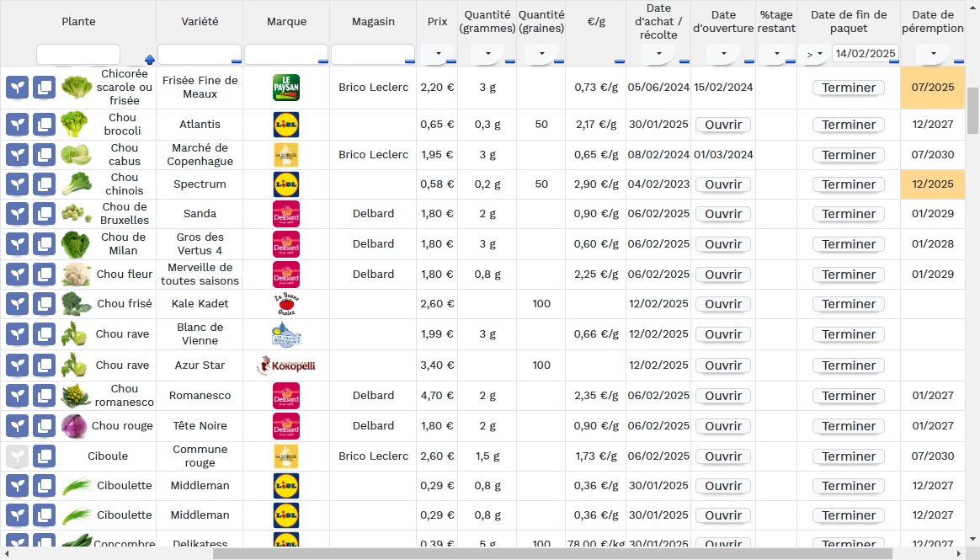Screen dimensions: 980x560
Task: Open the Date de péremption filter dropdown
Action: tap(933, 54)
